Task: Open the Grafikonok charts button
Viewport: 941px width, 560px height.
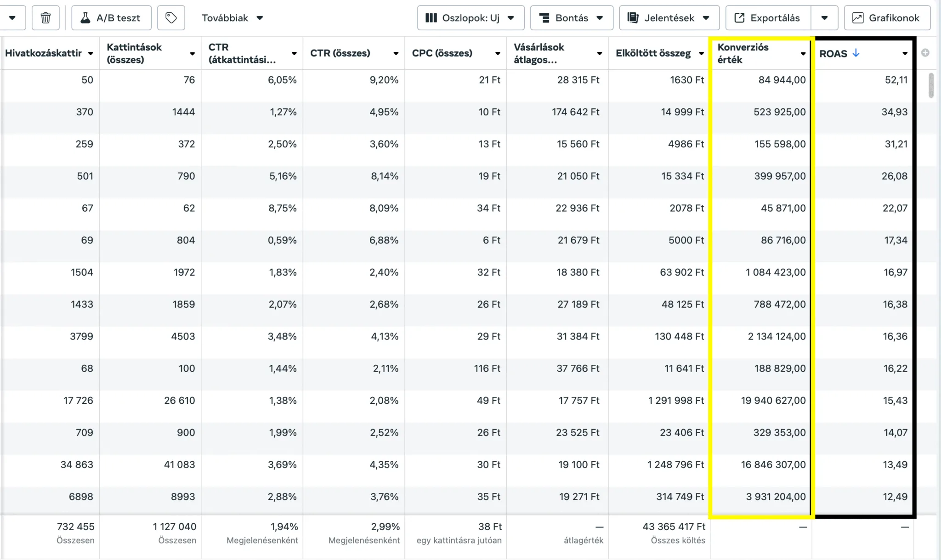Action: click(887, 18)
